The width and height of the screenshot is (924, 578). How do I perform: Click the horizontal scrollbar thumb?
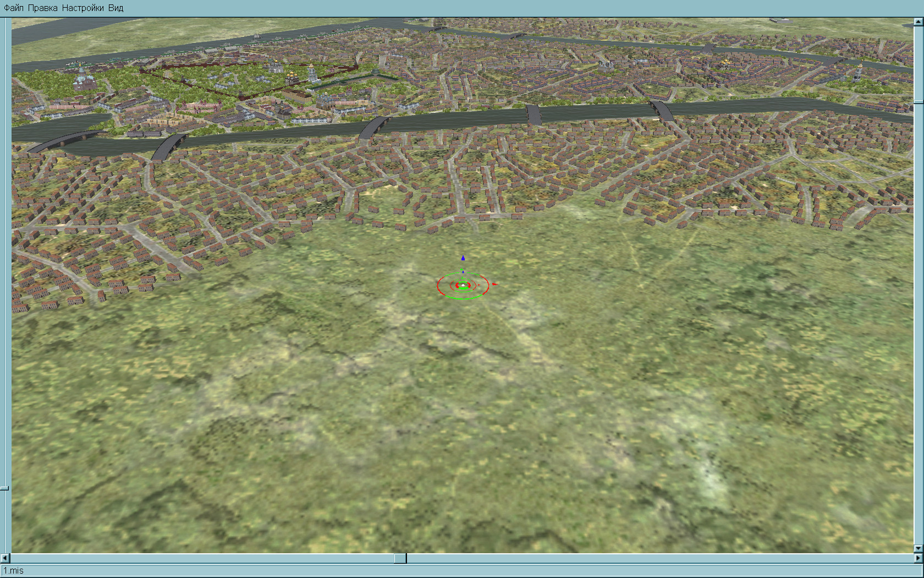400,558
